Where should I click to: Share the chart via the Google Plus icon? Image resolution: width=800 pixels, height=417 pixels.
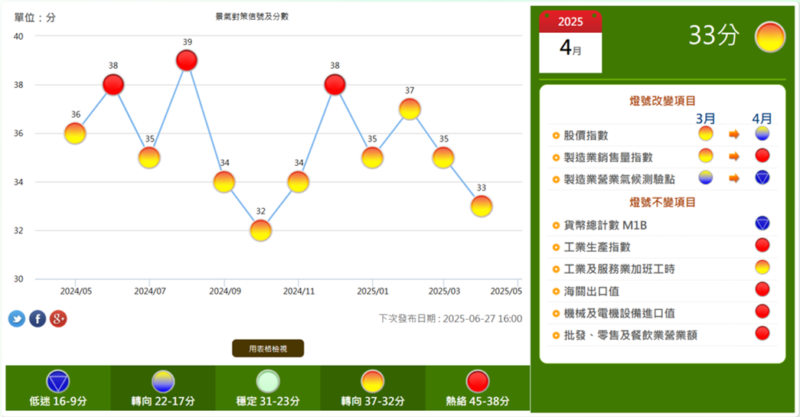pyautogui.click(x=58, y=319)
